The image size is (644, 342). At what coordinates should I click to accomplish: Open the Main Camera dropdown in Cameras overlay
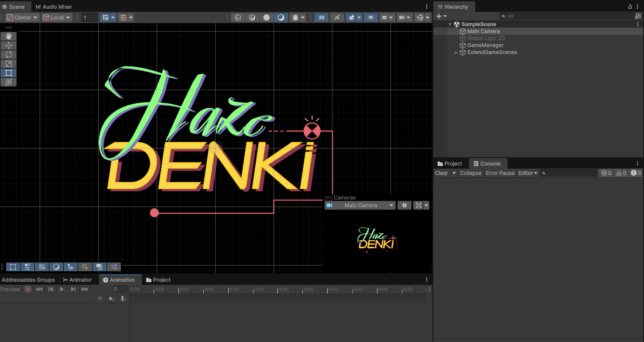(360, 205)
